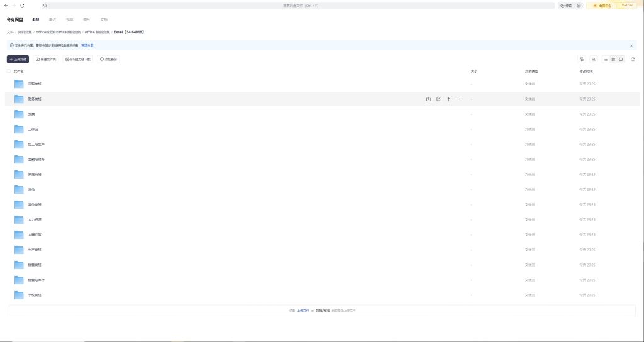Click 上传文件 link in bottom drop zone
This screenshot has width=644, height=342.
click(303, 311)
